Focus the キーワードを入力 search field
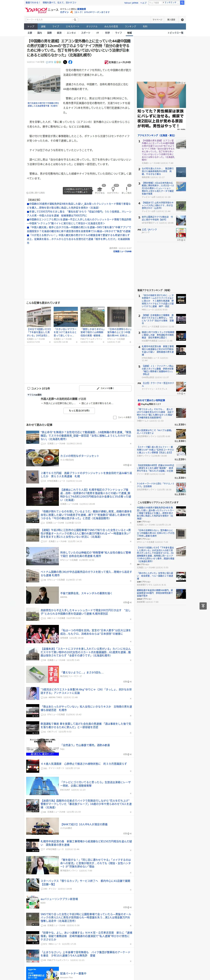Viewport: 210px width, 980px height. coord(49,19)
